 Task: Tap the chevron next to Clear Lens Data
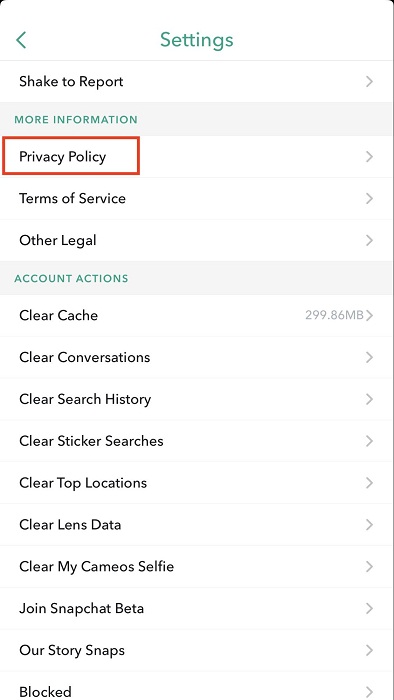coord(369,525)
